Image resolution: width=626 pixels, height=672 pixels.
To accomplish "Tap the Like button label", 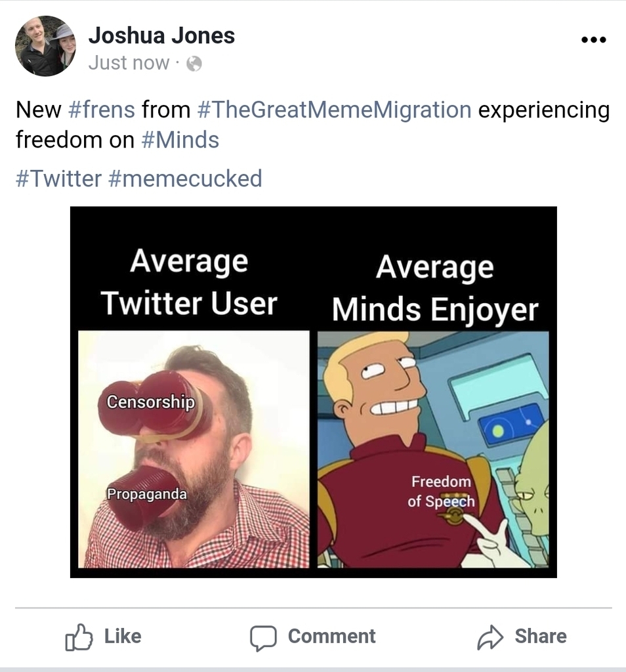I will (123, 637).
